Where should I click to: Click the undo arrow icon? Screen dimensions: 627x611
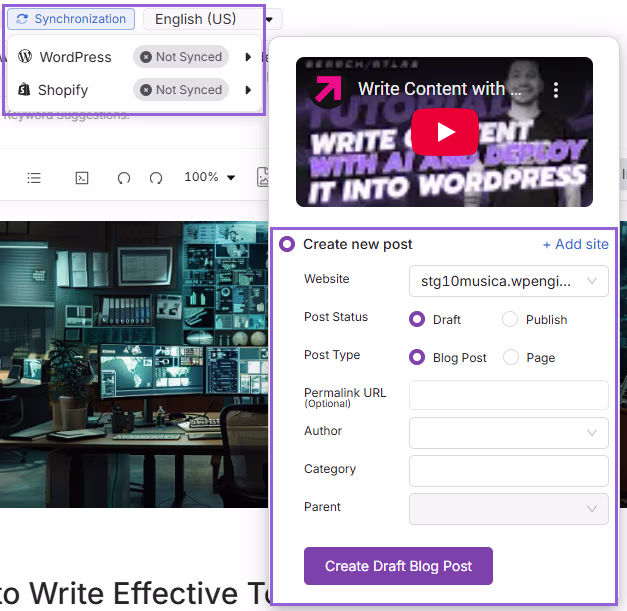click(124, 178)
